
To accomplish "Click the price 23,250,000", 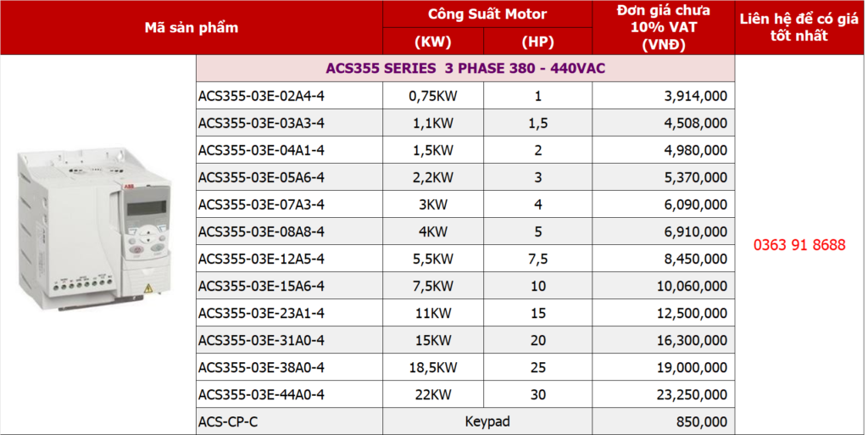I will [x=691, y=394].
